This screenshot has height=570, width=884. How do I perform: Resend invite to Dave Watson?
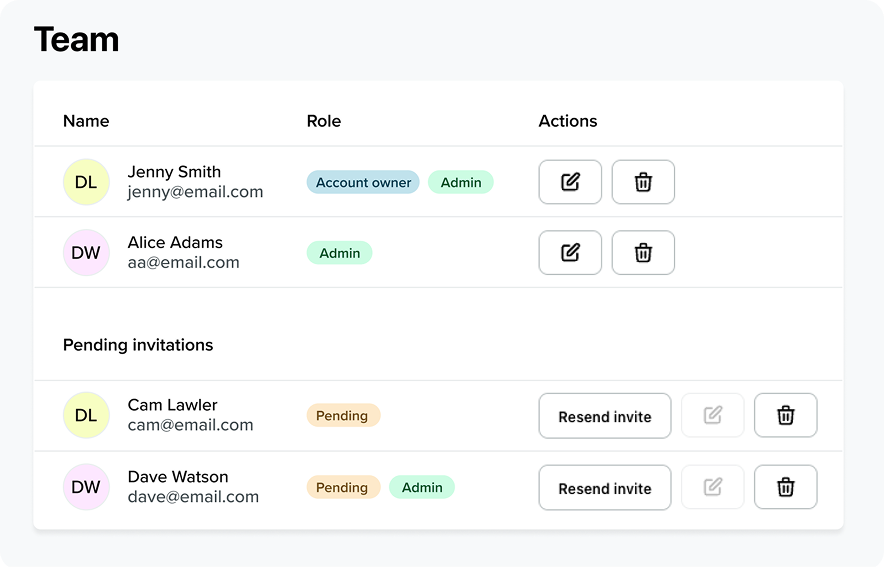click(x=604, y=488)
